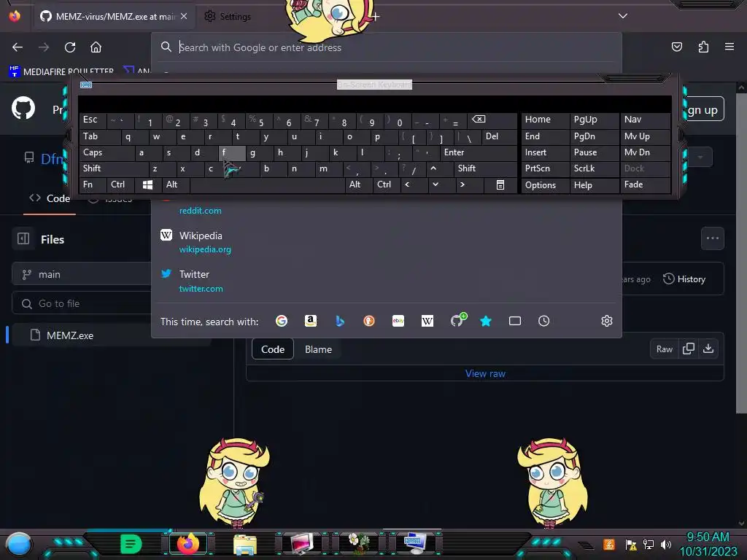The image size is (747, 560).
Task: Open the list all tabs dropdown
Action: tap(623, 16)
